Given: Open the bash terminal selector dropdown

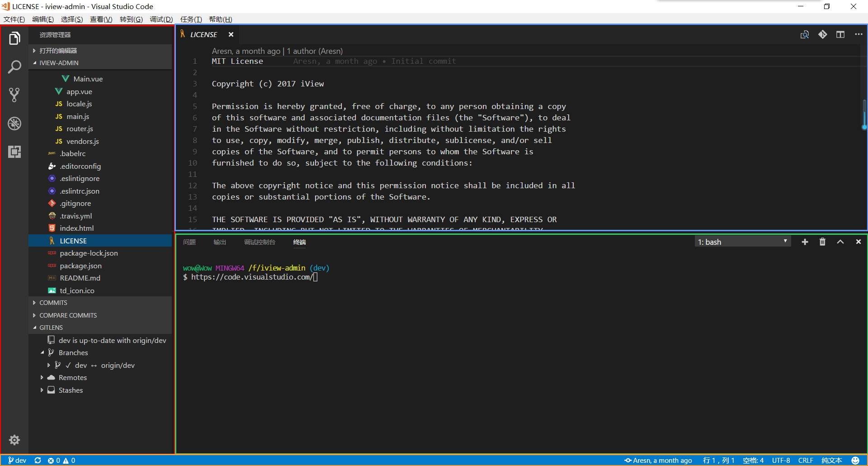Looking at the screenshot, I should 743,242.
